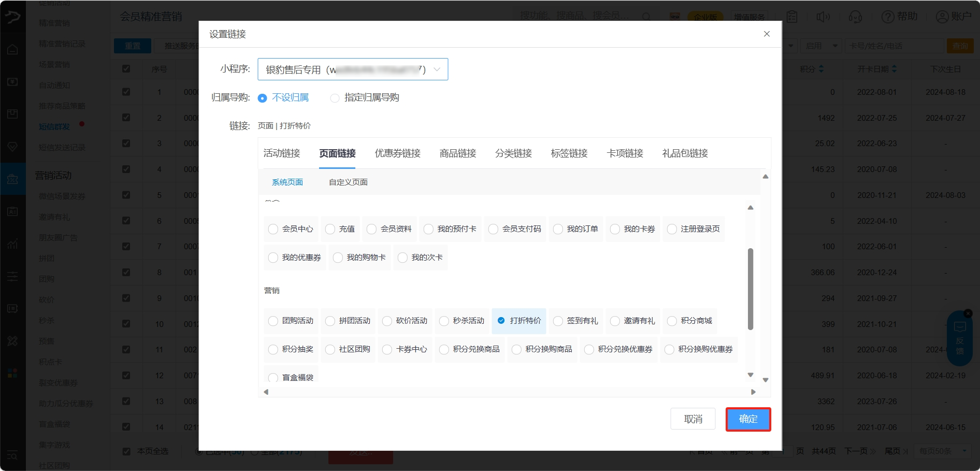Click the home icon in the left sidebar
980x471 pixels.
pyautogui.click(x=12, y=50)
